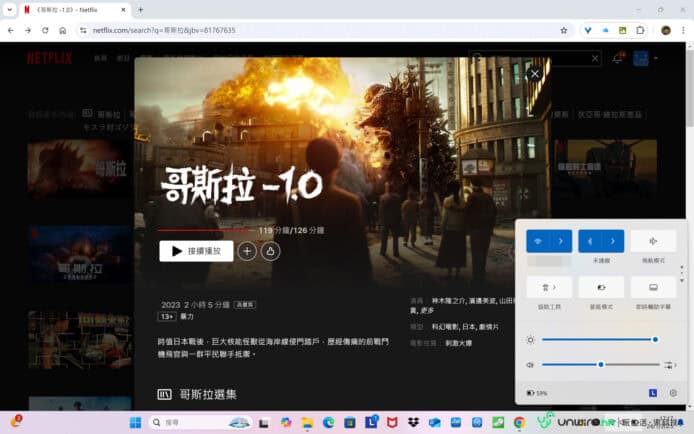Click the red watch progress bar
Image resolution: width=694 pixels, height=434 pixels.
coord(206,230)
